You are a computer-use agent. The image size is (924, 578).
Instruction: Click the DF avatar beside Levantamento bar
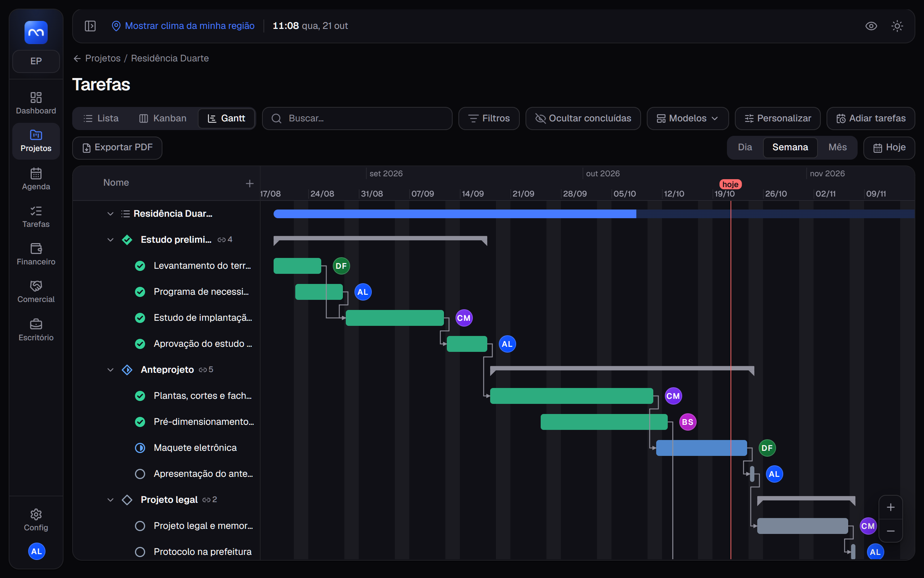pyautogui.click(x=341, y=266)
